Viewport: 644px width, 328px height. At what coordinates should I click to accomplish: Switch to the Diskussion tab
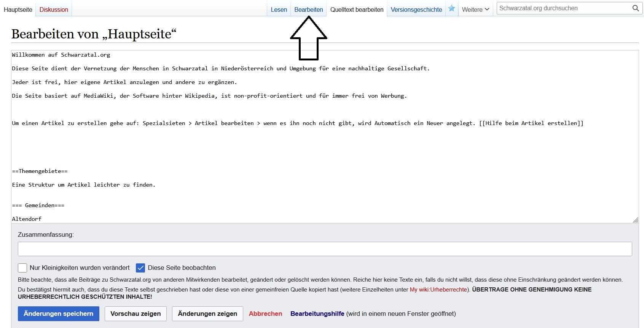click(x=54, y=10)
